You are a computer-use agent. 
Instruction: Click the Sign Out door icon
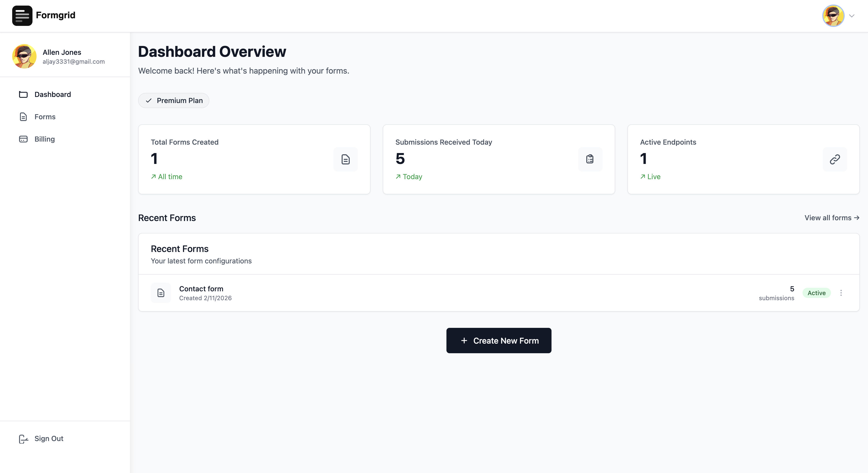23,439
